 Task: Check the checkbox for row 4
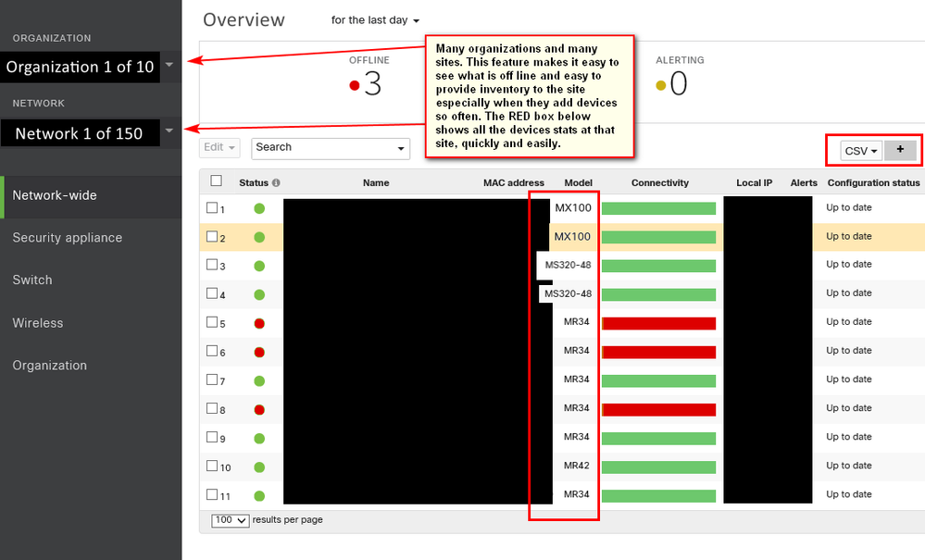click(212, 293)
